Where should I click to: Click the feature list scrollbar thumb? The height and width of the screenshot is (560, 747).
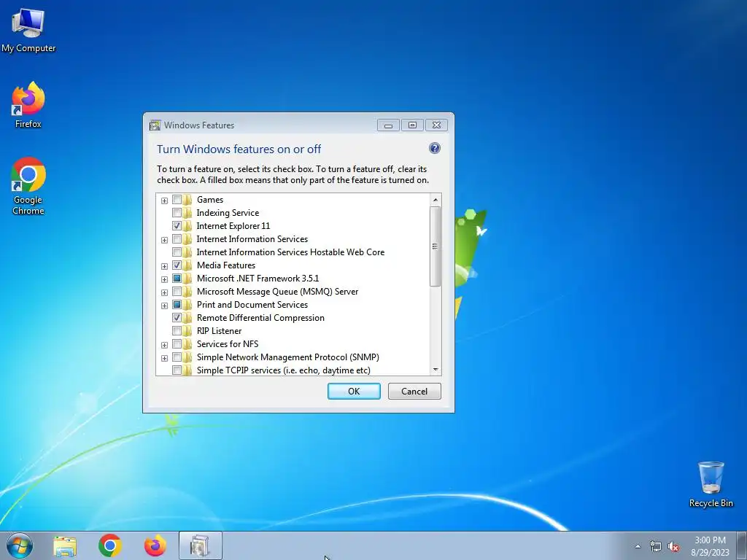[x=435, y=246]
